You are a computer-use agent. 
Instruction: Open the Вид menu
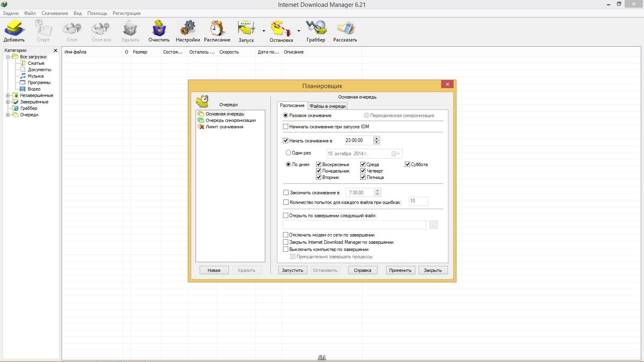(78, 13)
